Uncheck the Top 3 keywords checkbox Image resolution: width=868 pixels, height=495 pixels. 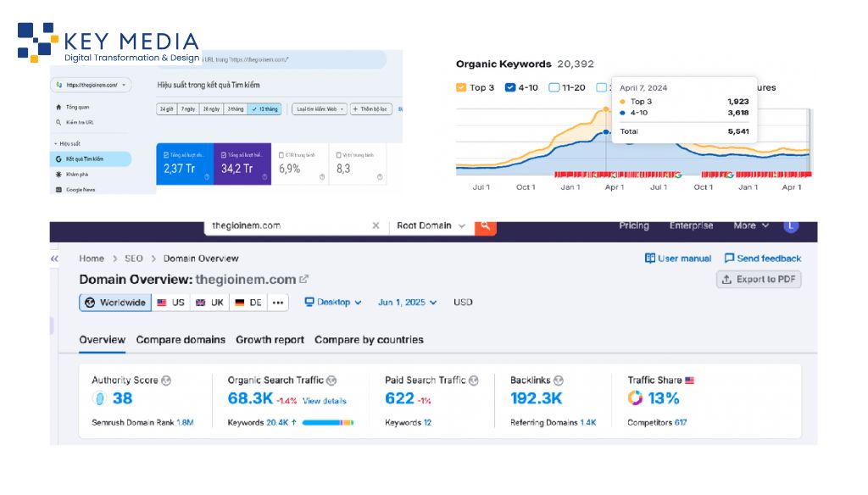tap(461, 87)
